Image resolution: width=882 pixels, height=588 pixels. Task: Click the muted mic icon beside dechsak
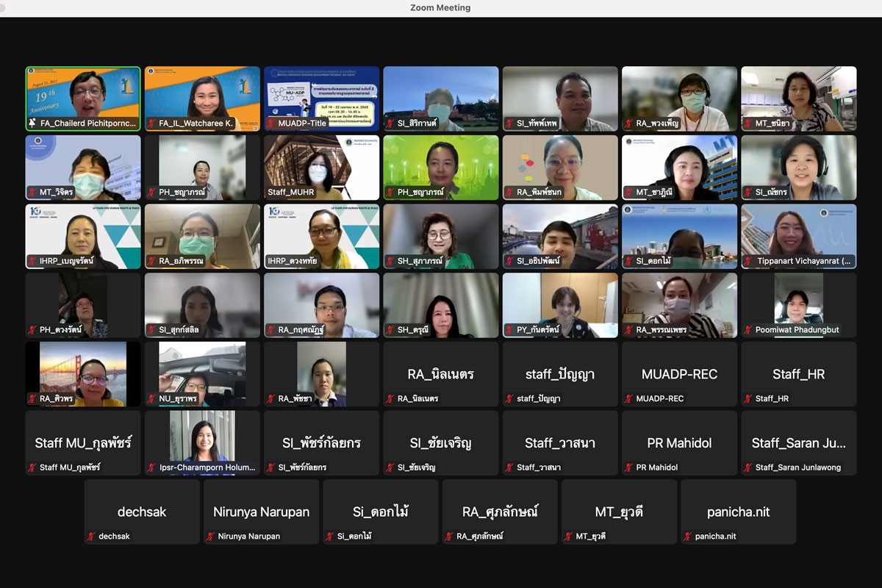tap(92, 537)
